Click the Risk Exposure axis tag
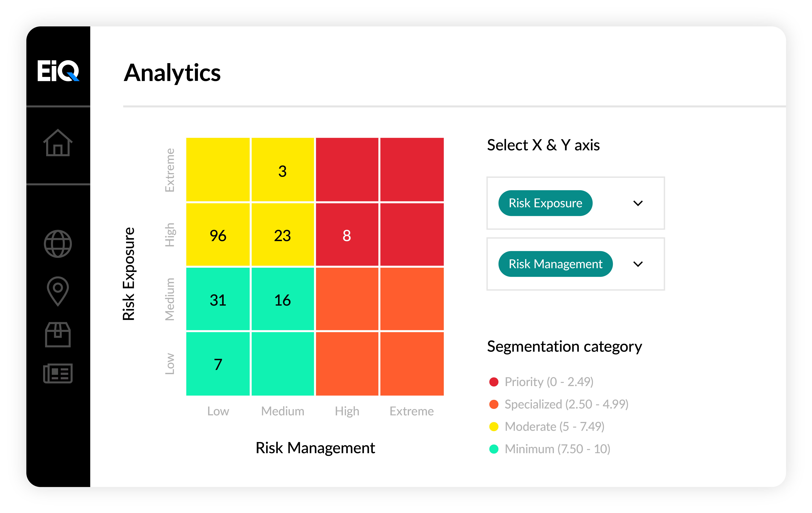 coord(545,203)
